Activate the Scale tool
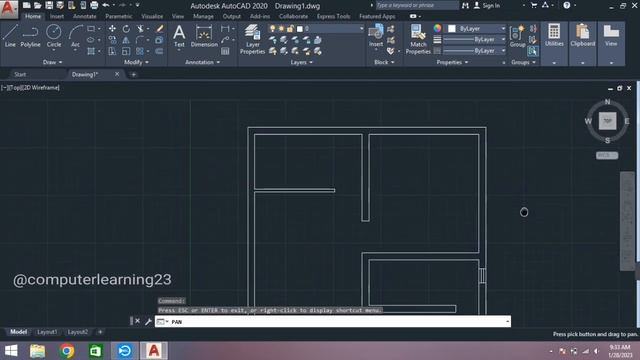 126,51
